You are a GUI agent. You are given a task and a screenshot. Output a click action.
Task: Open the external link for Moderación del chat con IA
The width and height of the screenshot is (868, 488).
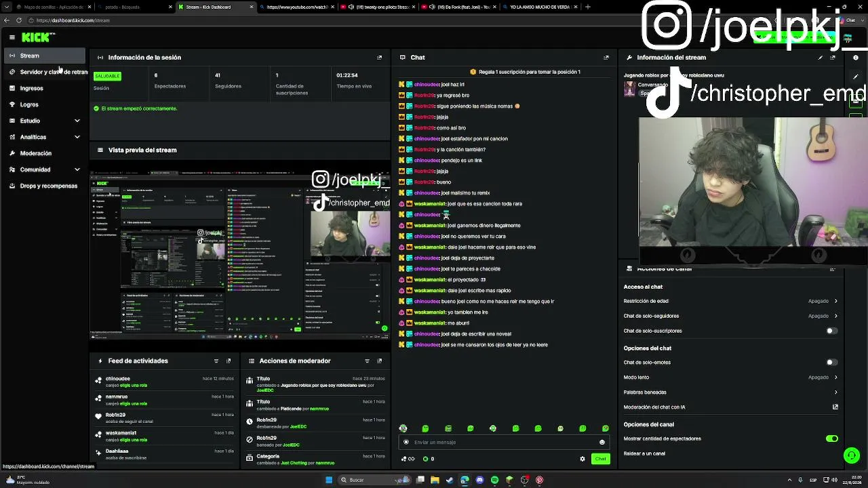835,407
